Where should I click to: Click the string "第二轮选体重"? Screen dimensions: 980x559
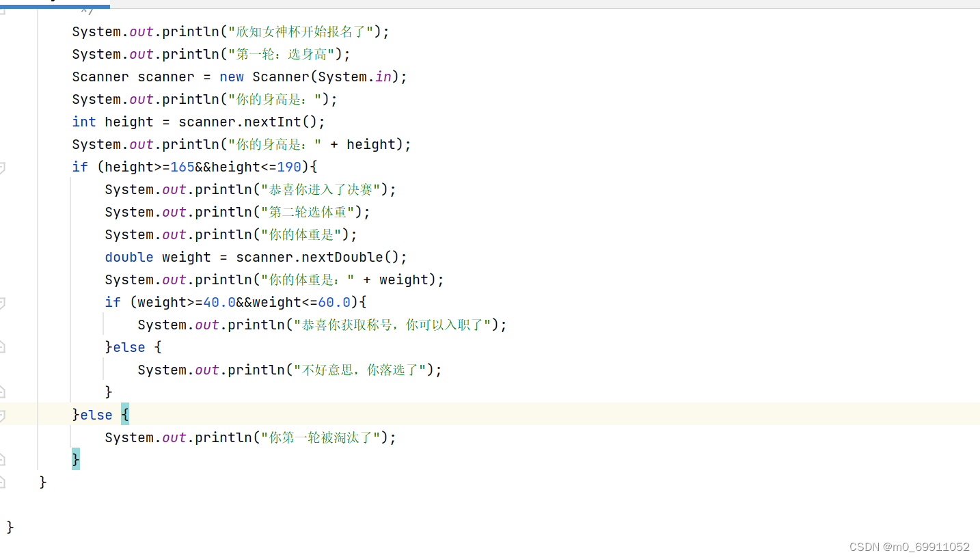point(308,212)
